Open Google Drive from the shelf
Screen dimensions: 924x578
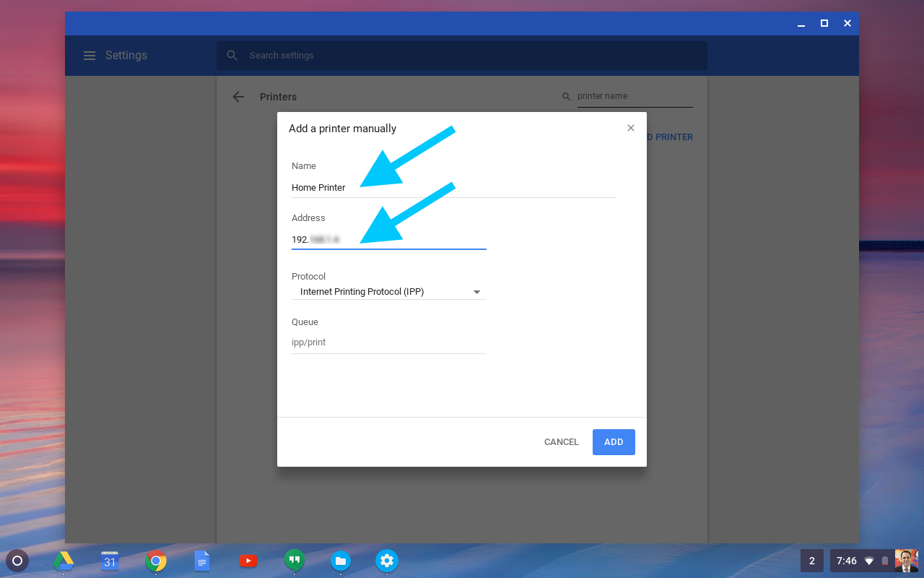coord(64,561)
